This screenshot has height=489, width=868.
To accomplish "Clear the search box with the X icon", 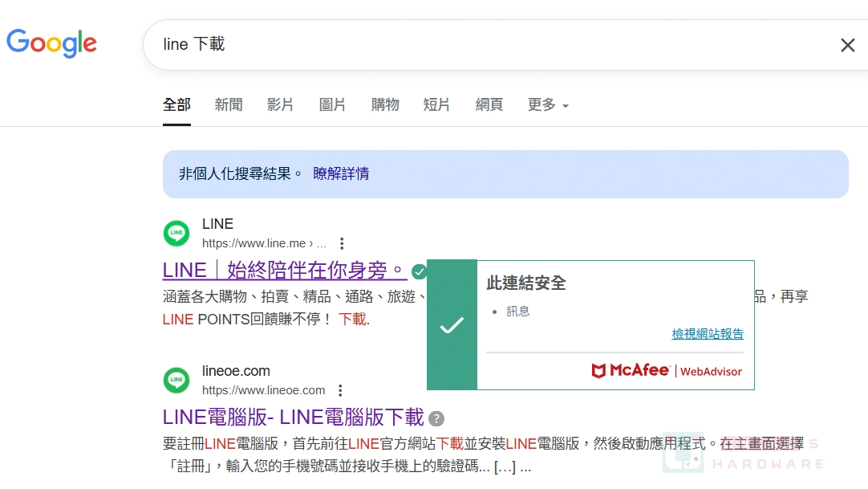I will (847, 46).
